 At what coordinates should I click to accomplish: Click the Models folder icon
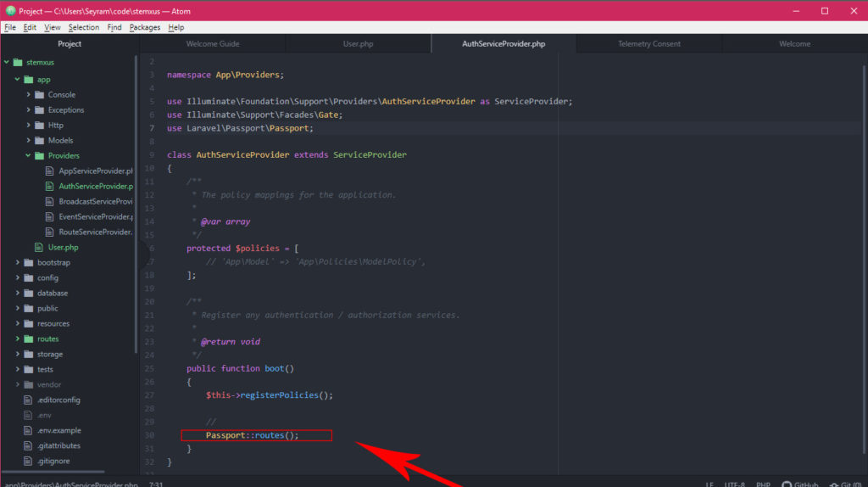39,141
